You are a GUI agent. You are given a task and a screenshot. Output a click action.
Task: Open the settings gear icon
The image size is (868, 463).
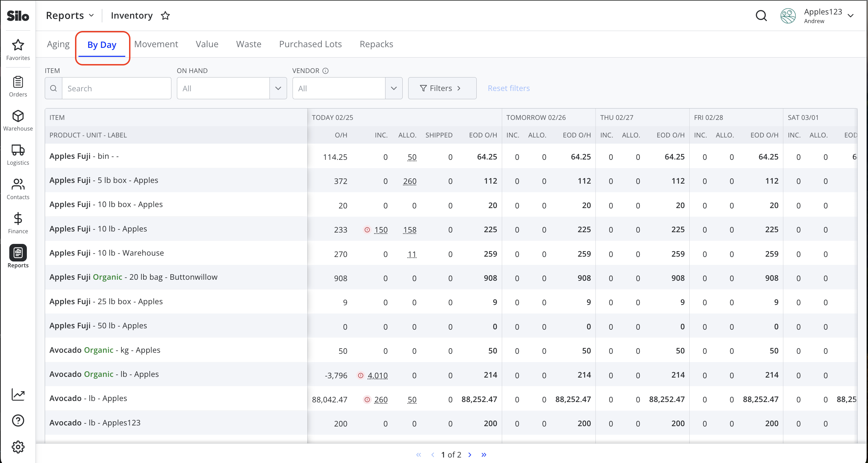pyautogui.click(x=18, y=447)
